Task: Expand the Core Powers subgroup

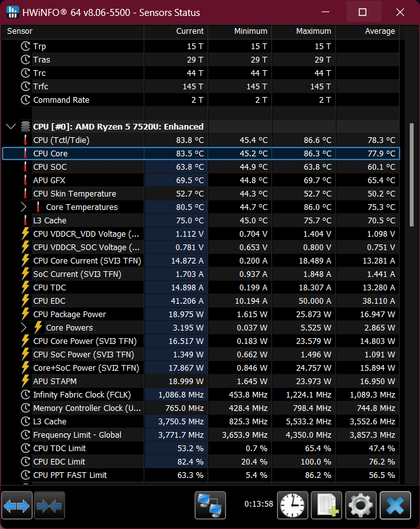Action: pos(24,327)
